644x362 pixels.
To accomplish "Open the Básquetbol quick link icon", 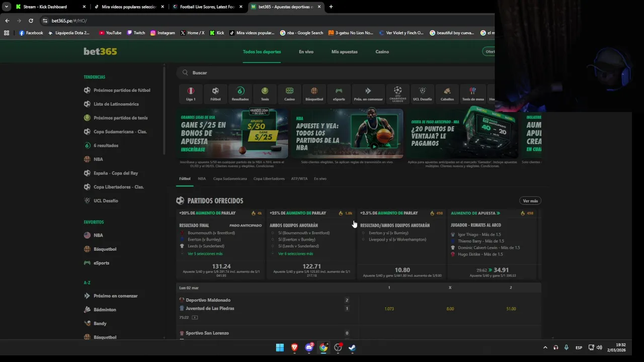I will [x=314, y=94].
